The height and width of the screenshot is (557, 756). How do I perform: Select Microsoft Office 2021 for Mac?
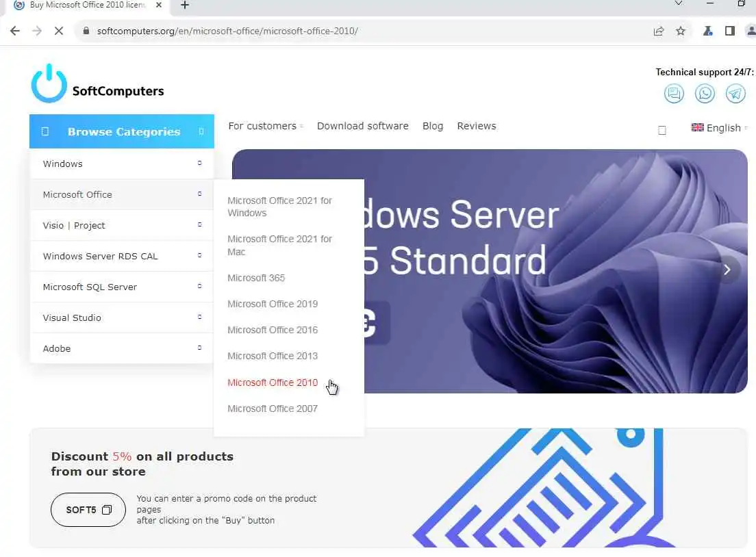279,245
